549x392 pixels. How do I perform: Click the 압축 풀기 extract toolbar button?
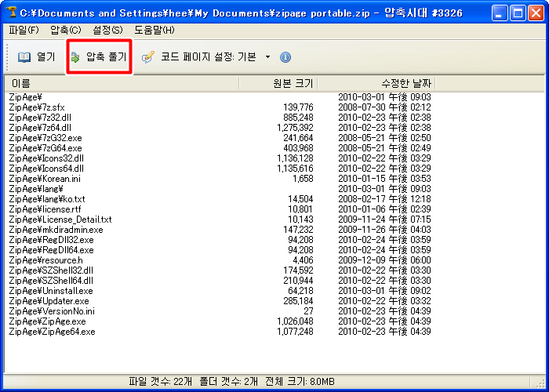pos(99,57)
